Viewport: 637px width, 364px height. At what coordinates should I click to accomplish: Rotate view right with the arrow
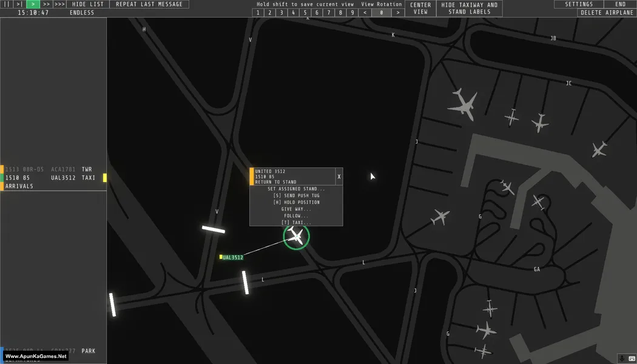click(398, 13)
